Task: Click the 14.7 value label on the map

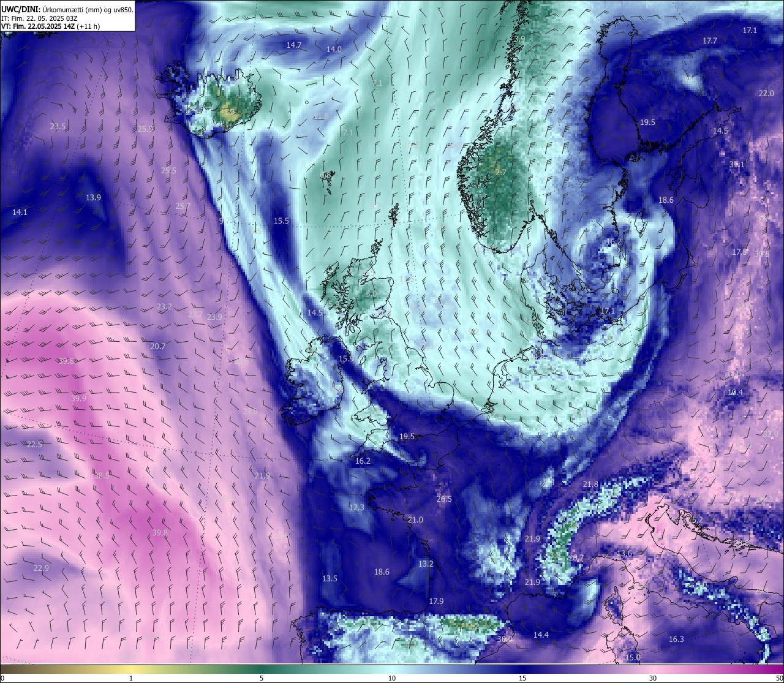Action: pyautogui.click(x=294, y=45)
